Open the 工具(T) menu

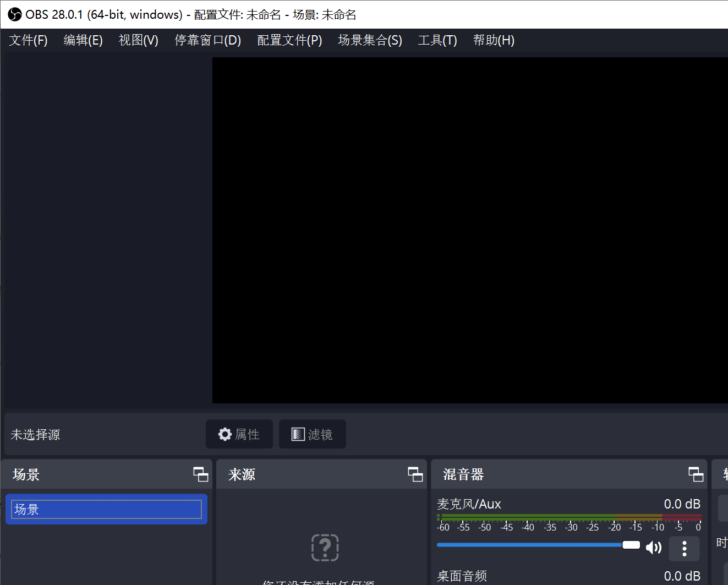point(437,40)
